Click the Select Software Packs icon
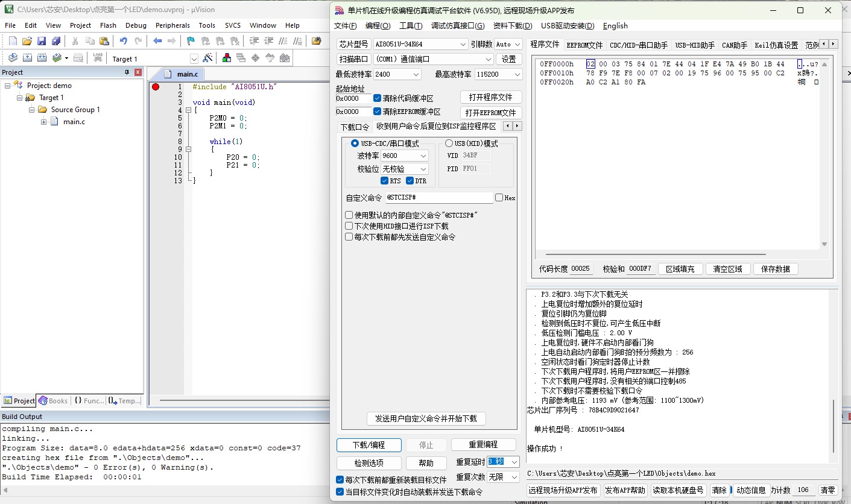 pos(270,58)
